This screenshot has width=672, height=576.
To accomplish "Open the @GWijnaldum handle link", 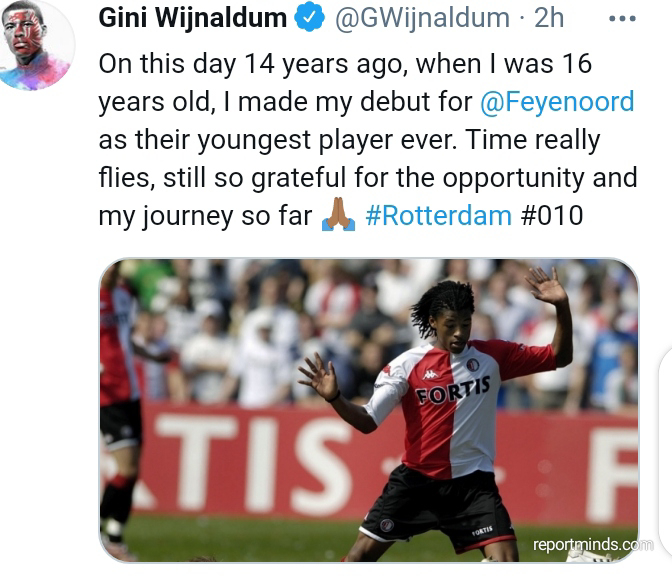I will [422, 18].
